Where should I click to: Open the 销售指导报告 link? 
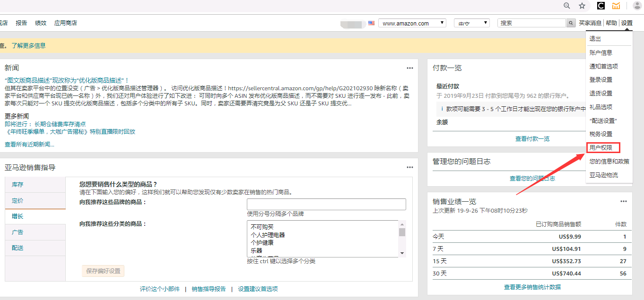coord(209,289)
